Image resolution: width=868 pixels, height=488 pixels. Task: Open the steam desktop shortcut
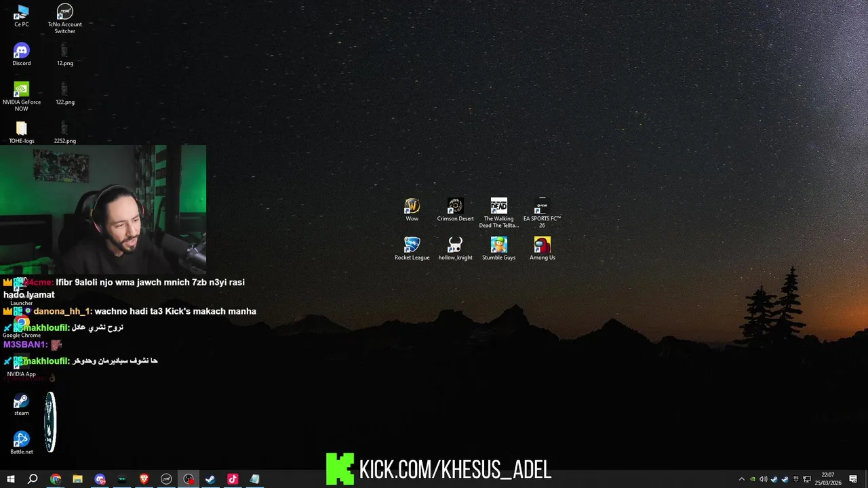pyautogui.click(x=22, y=405)
